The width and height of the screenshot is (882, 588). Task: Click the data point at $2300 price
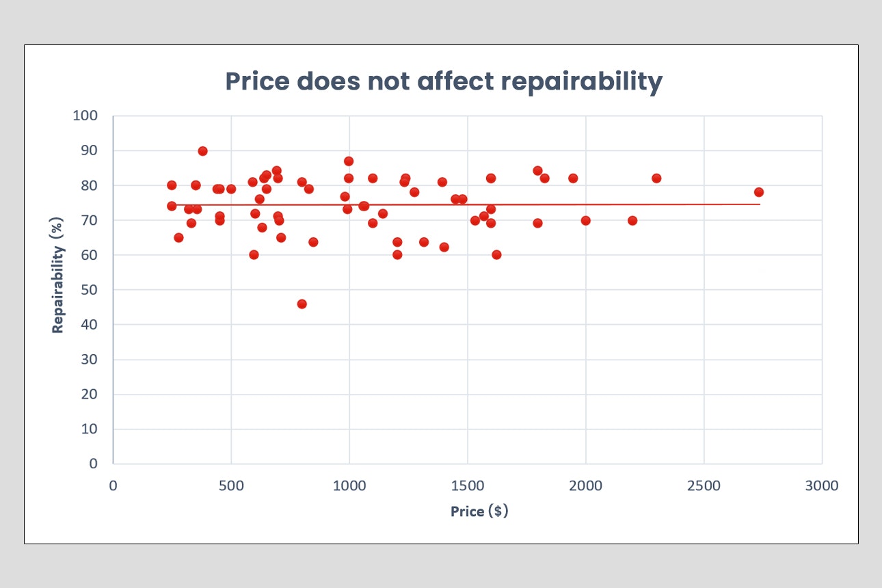coord(656,178)
